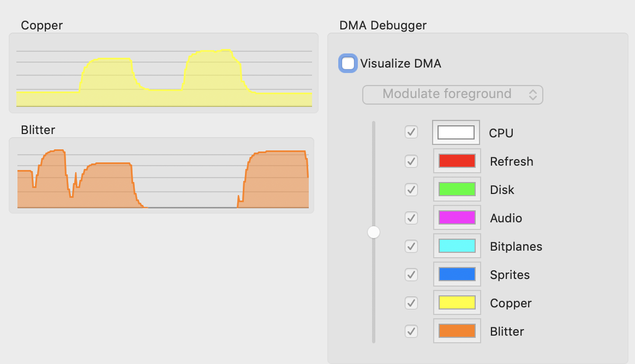
Task: Click the Audio channel label
Action: coord(506,218)
